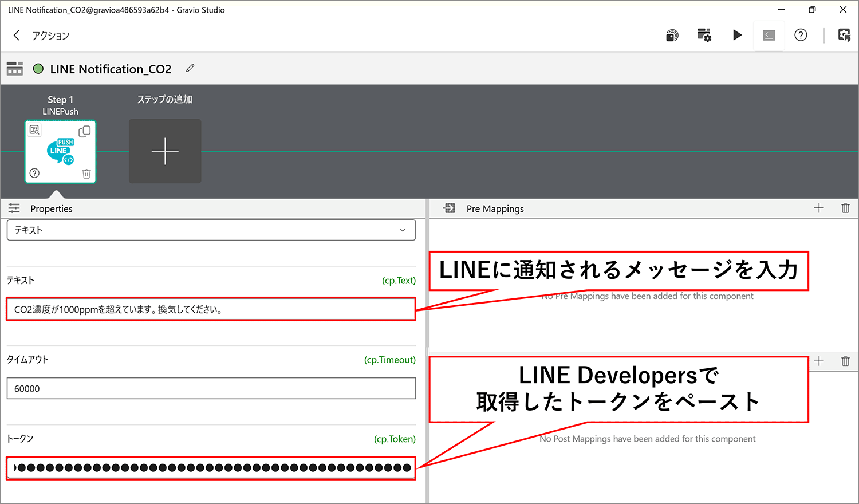Delete Pre Mappings with the trash icon
This screenshot has width=859, height=504.
click(845, 208)
